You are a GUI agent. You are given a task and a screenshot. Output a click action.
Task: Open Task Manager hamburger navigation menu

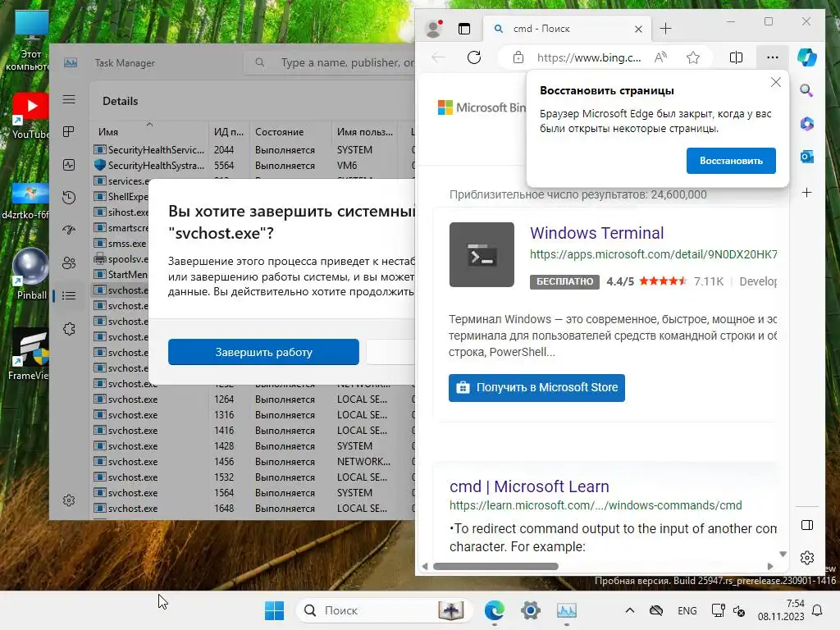(69, 99)
